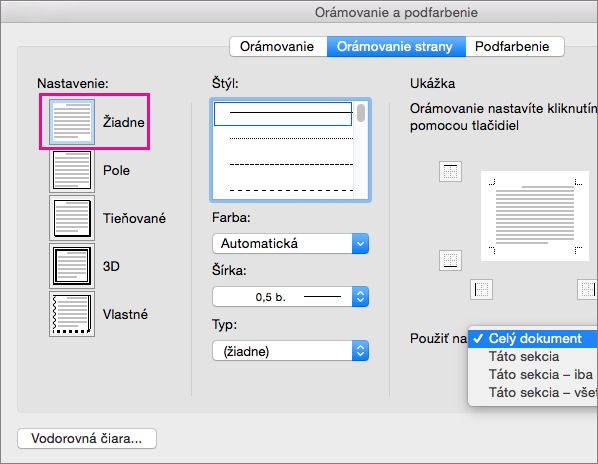Screen dimensions: 598x464
Task: Open the Farba Automatická color dropdown
Action: pyautogui.click(x=291, y=243)
